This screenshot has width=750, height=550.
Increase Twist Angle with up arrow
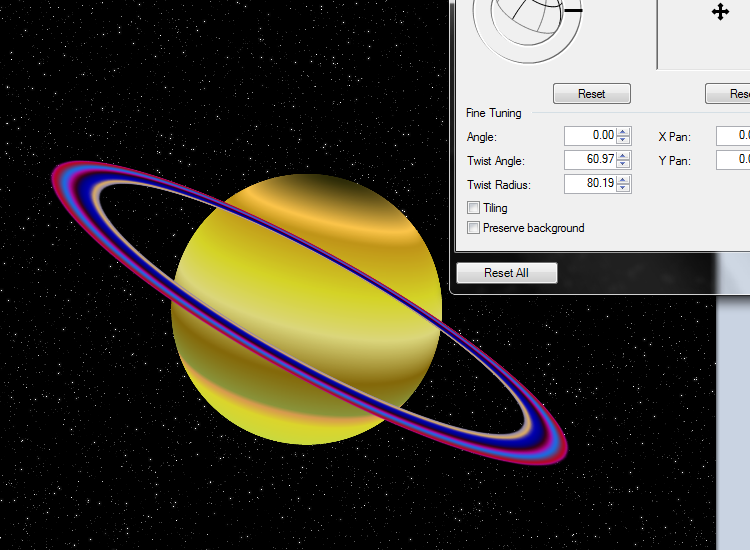(624, 156)
